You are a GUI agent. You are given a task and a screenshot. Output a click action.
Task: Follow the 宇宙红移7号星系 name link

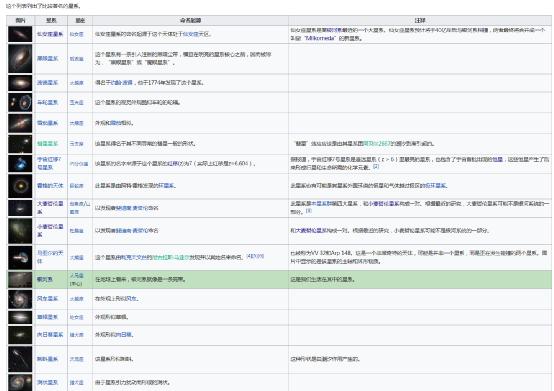click(x=49, y=163)
